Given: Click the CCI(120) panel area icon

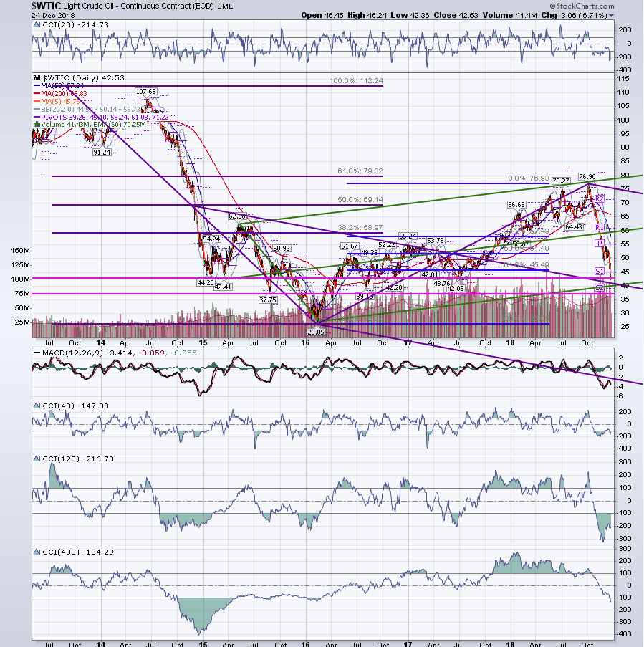Looking at the screenshot, I should (x=37, y=459).
